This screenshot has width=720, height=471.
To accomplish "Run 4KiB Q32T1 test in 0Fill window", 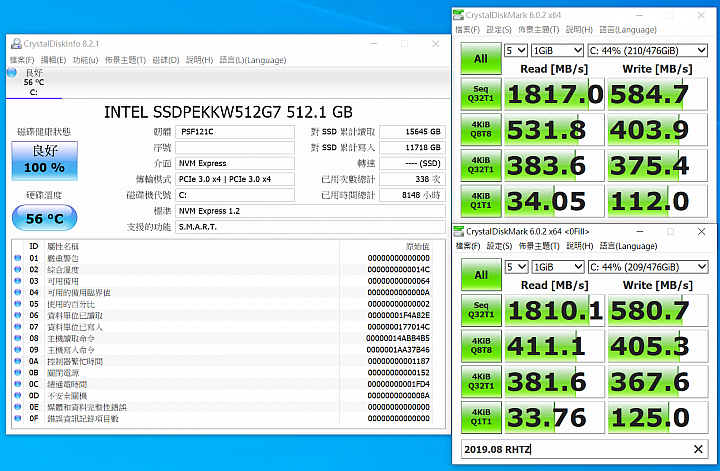I will coord(481,381).
